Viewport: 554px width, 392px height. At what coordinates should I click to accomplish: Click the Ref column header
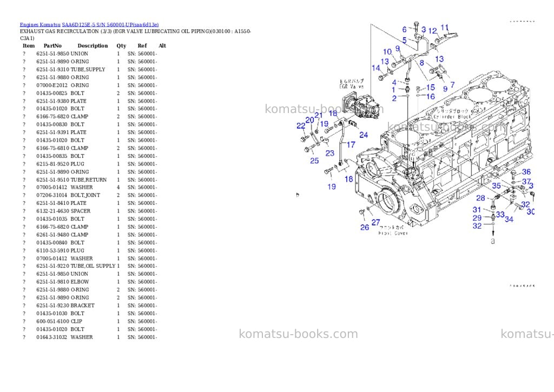(142, 46)
